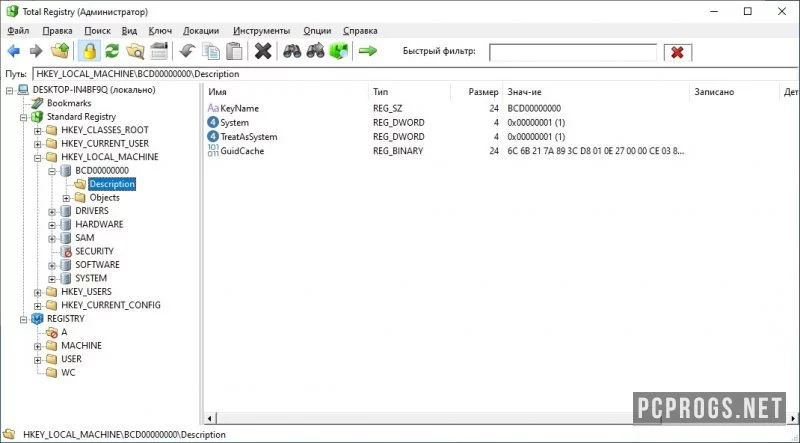This screenshot has width=800, height=443.
Task: Click the green Go arrow toolbar icon
Action: pos(367,51)
